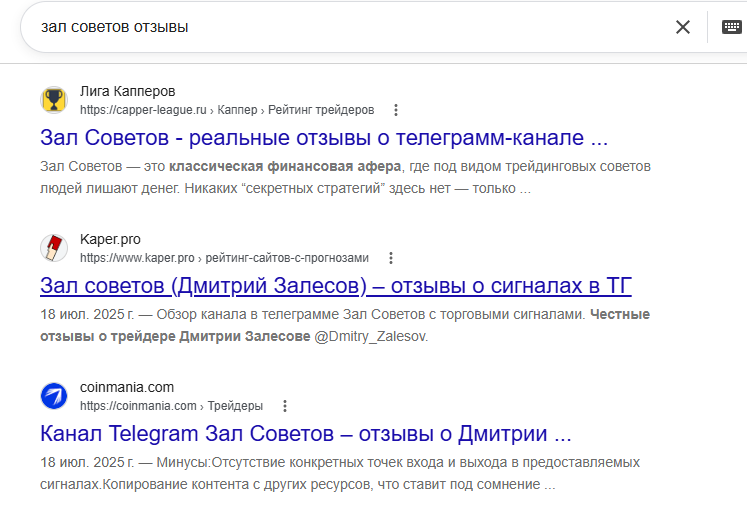The image size is (747, 510).
Task: Click the capper-league.ru URL breadcrumb
Action: [x=227, y=110]
